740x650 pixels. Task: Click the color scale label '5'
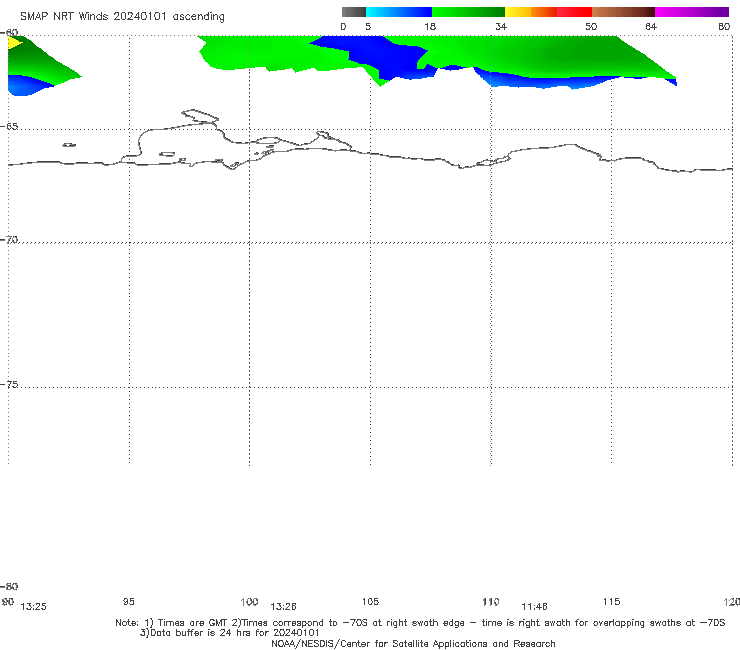(368, 26)
